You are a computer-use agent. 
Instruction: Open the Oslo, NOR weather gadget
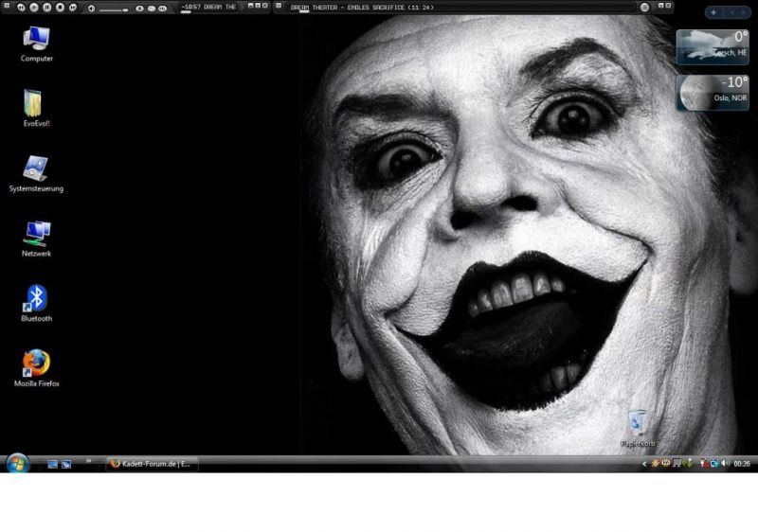click(713, 93)
